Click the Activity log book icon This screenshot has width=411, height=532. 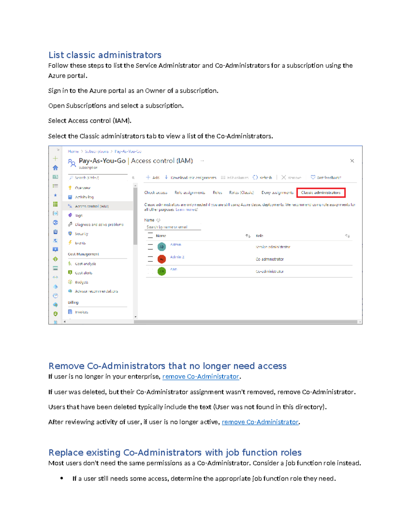coord(70,197)
